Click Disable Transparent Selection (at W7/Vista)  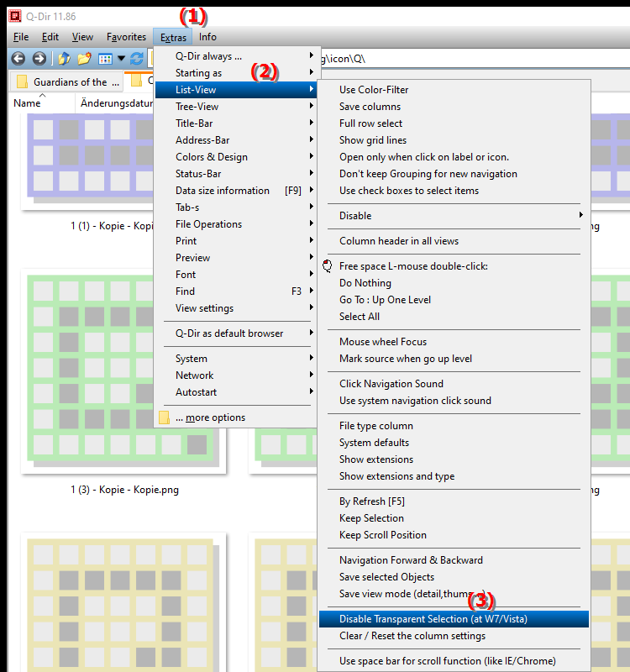[x=454, y=619]
